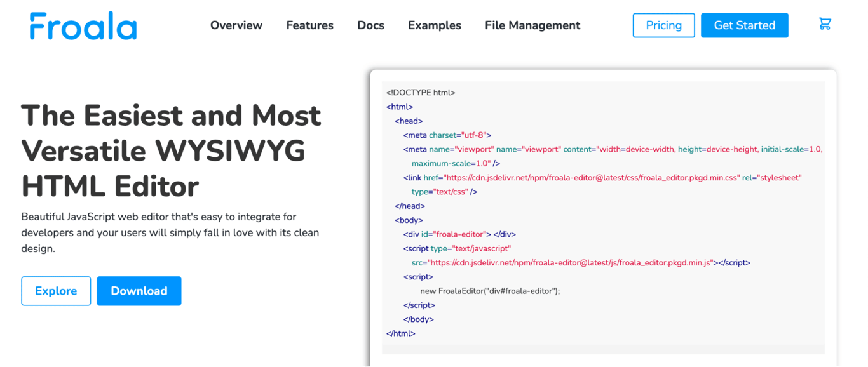Open the Overview menu item

tap(236, 25)
